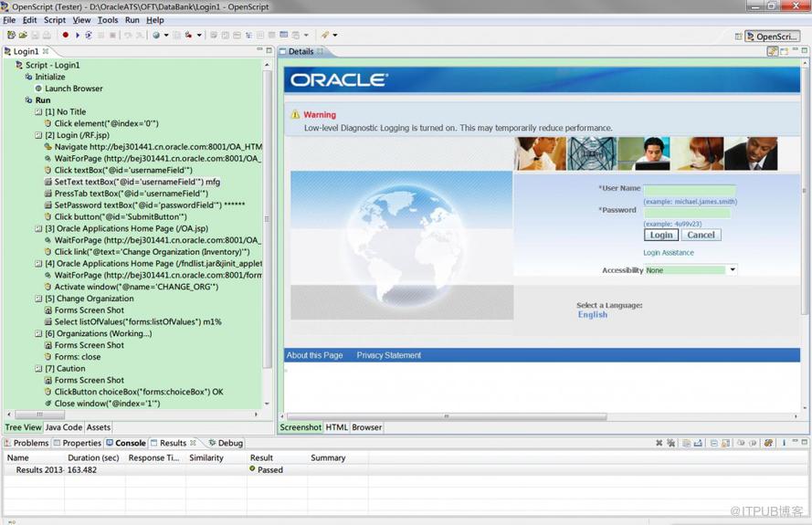Click the Login button on Oracle page

[661, 235]
